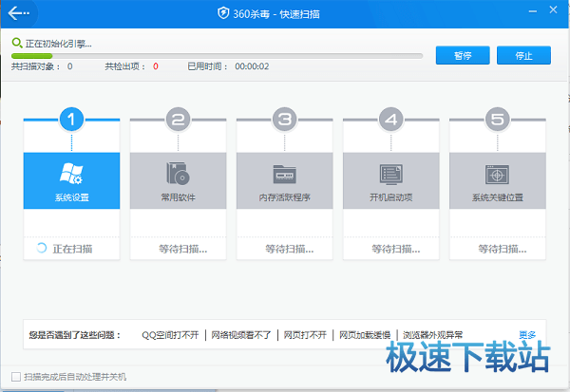Select the 开机启动项 startup icon
The width and height of the screenshot is (570, 392).
tap(390, 175)
